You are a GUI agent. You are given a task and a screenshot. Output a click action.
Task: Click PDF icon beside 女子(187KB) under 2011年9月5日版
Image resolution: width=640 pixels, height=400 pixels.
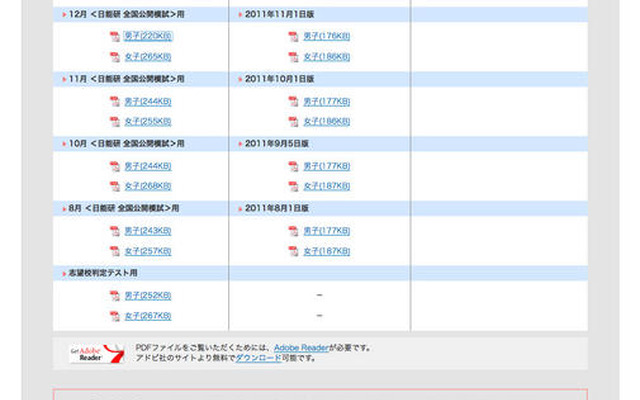point(293,187)
